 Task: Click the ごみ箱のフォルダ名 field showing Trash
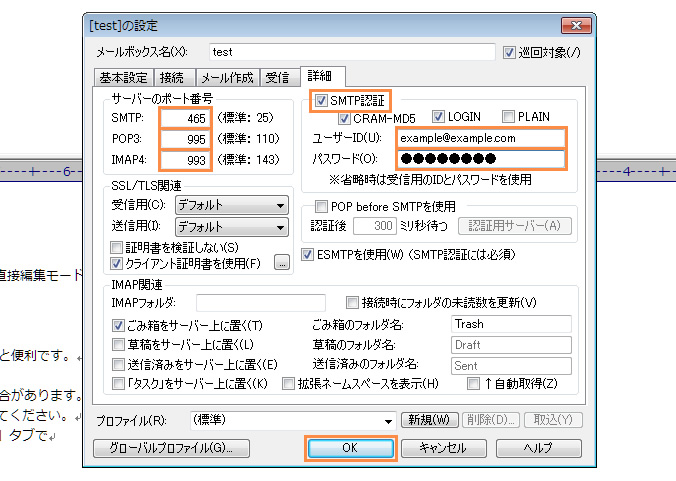pos(511,324)
